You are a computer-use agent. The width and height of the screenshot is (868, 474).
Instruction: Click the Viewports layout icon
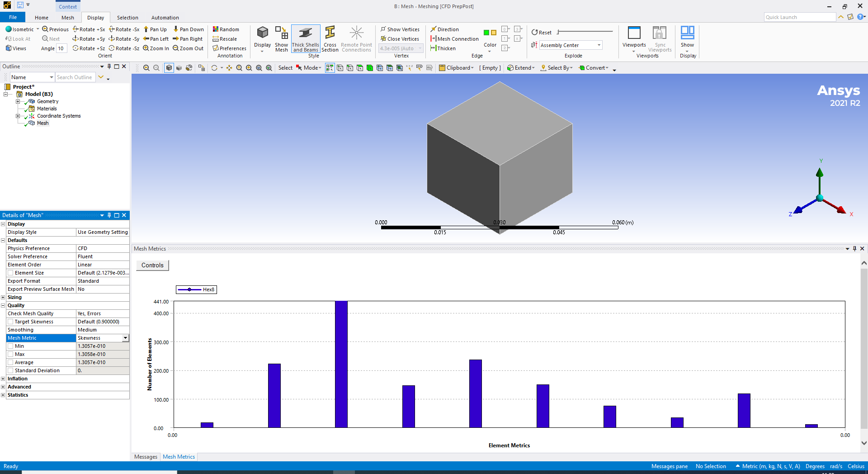634,34
